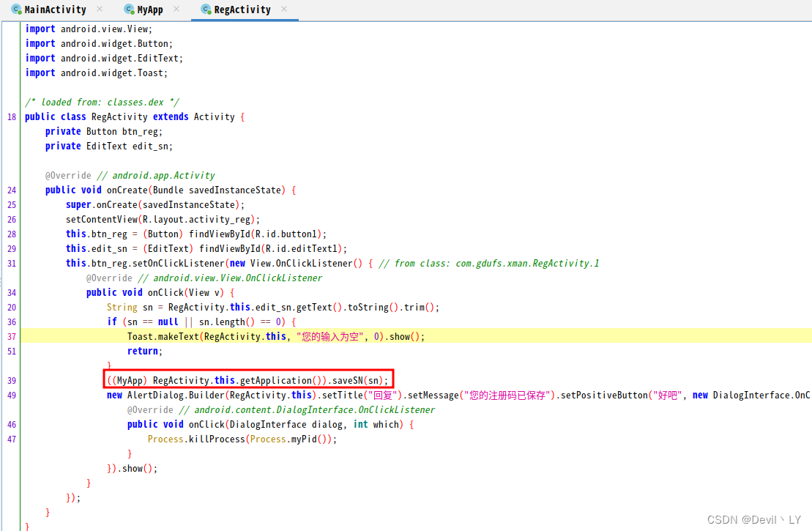Click line number 47 in the gutter
The height and width of the screenshot is (531, 812).
[12, 439]
